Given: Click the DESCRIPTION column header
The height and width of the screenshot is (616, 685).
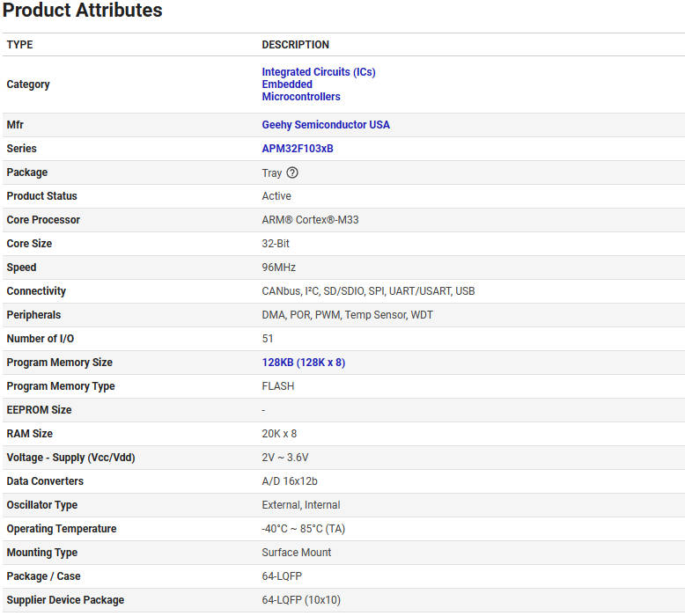Looking at the screenshot, I should (295, 45).
